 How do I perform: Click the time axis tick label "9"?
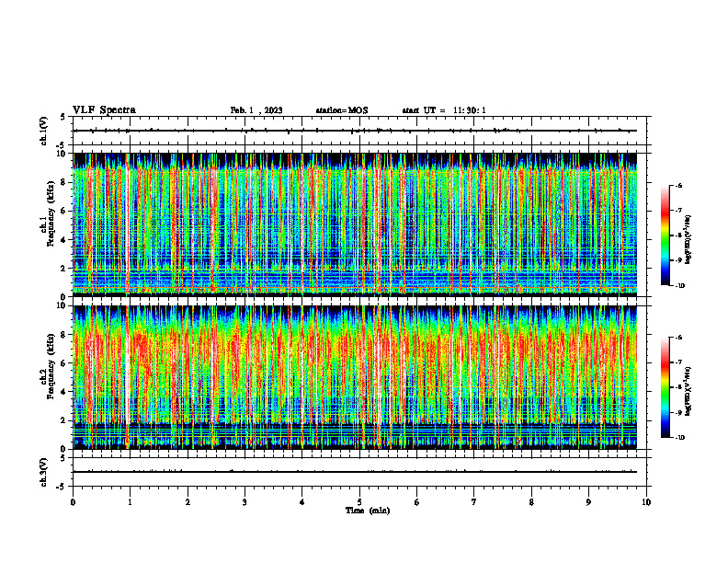588,502
